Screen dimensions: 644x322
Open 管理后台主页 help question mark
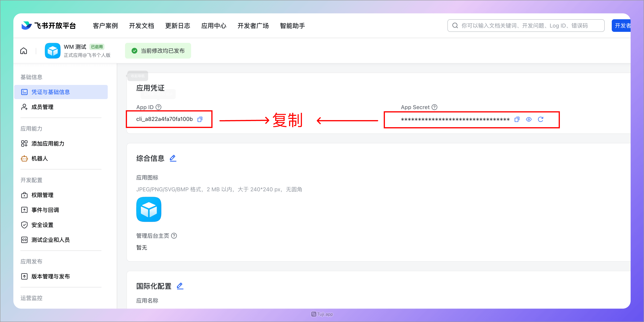click(174, 236)
